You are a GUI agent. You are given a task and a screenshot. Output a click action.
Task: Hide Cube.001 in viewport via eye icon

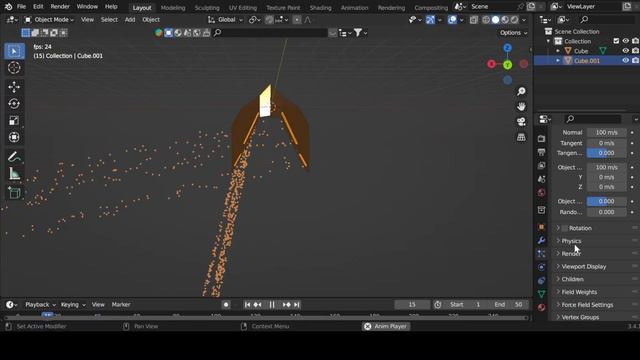[625, 60]
